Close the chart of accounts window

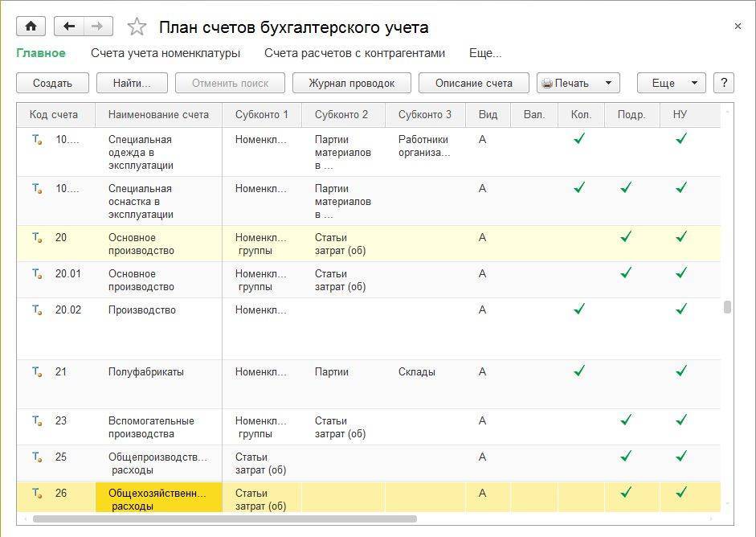[x=738, y=27]
